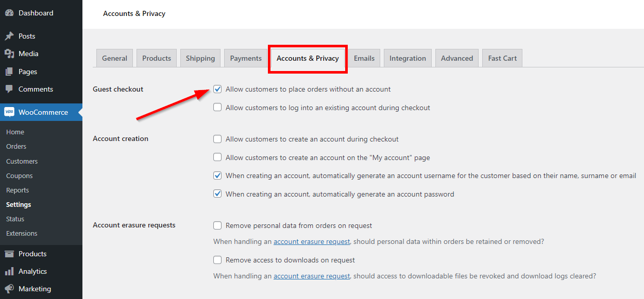Click the Accounts & Privacy page heading
Viewport: 644px width, 299px height.
point(134,13)
